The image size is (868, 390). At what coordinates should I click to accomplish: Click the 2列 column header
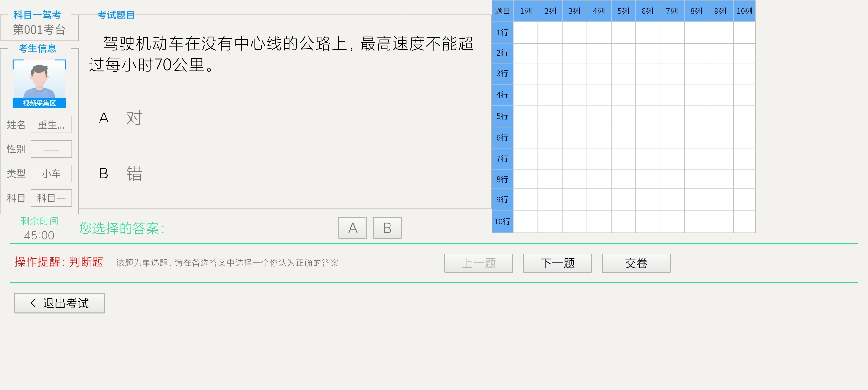pyautogui.click(x=550, y=11)
